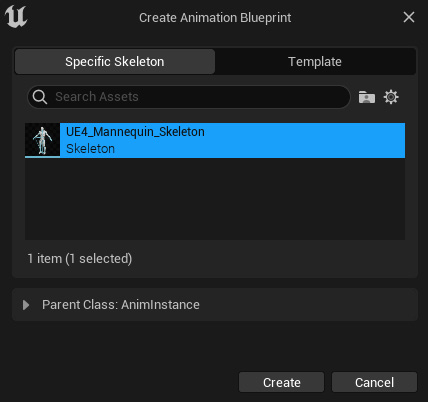
Task: Select the mannequin skeleton thumbnail image
Action: (42, 140)
